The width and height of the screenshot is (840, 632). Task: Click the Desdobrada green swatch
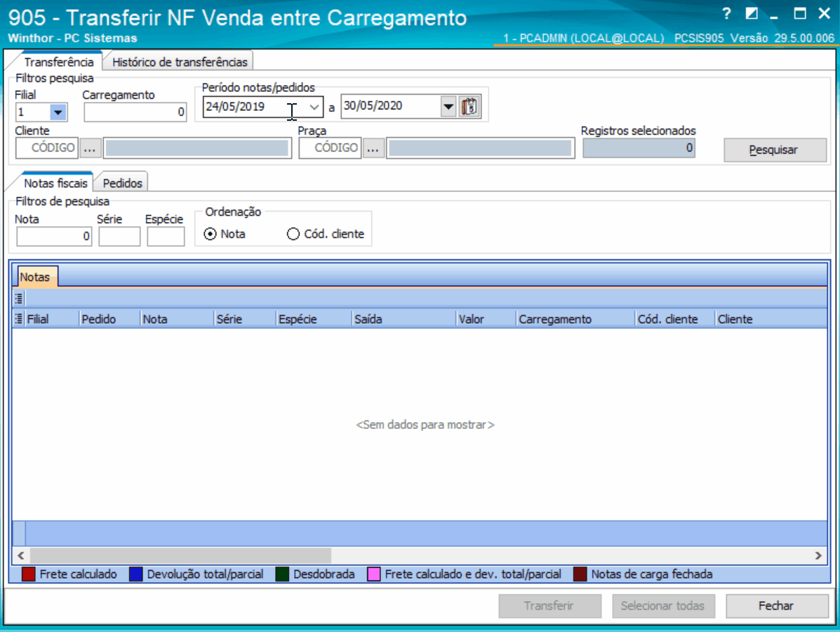pyautogui.click(x=282, y=574)
